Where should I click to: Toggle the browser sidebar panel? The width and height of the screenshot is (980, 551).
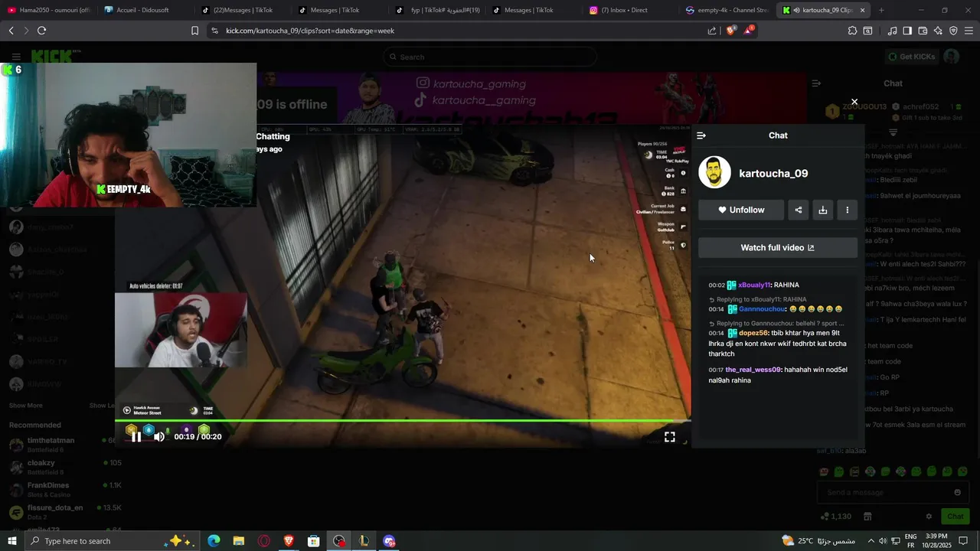907,31
